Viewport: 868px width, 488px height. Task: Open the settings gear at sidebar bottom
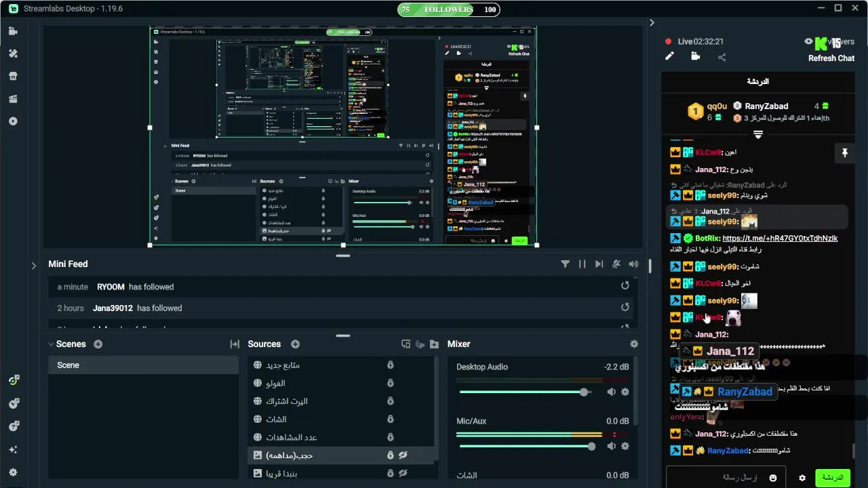(x=13, y=472)
